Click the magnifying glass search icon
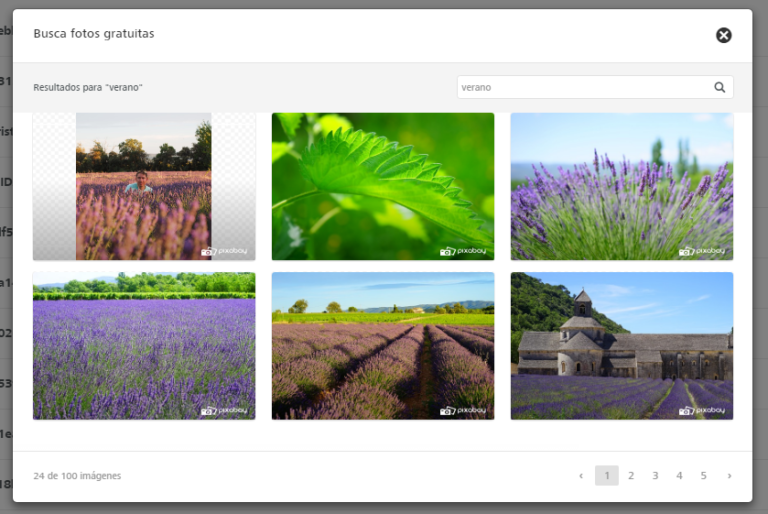The width and height of the screenshot is (768, 514). pyautogui.click(x=719, y=87)
